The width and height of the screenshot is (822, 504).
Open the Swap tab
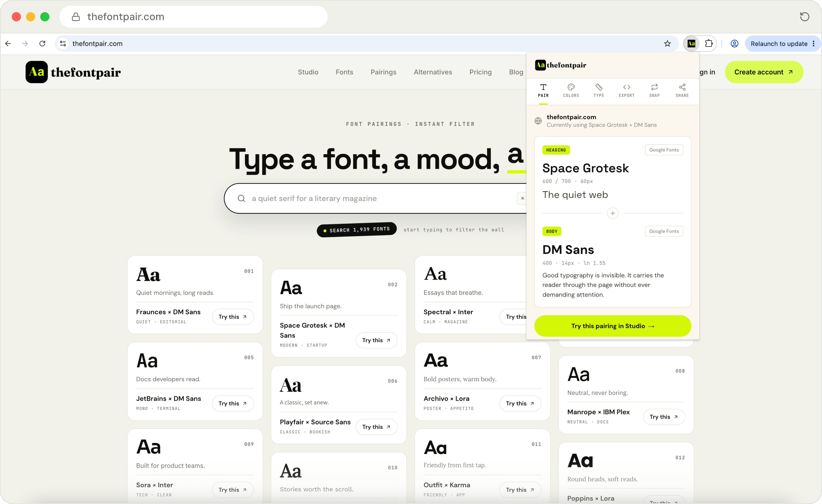[654, 91]
